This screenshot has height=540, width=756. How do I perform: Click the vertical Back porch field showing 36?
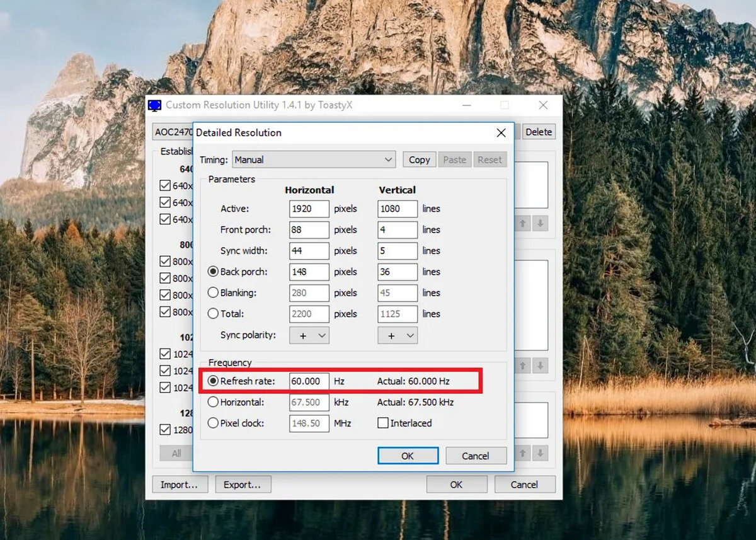click(398, 272)
